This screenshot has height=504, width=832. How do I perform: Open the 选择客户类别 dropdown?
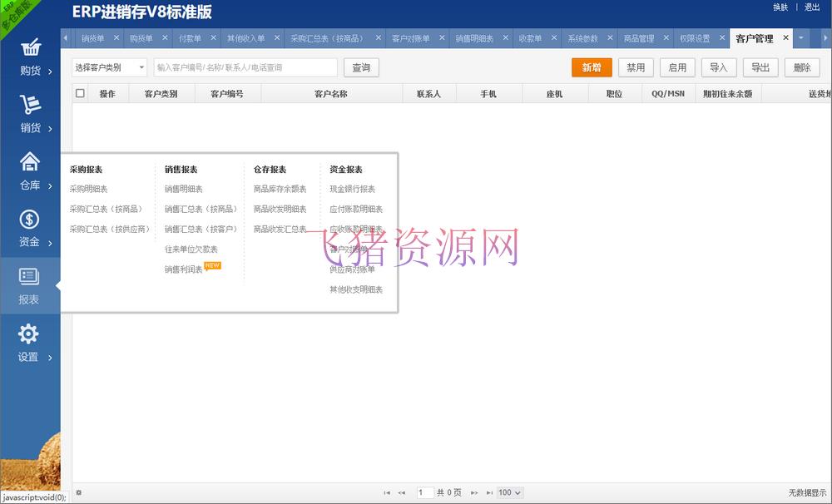[x=109, y=67]
